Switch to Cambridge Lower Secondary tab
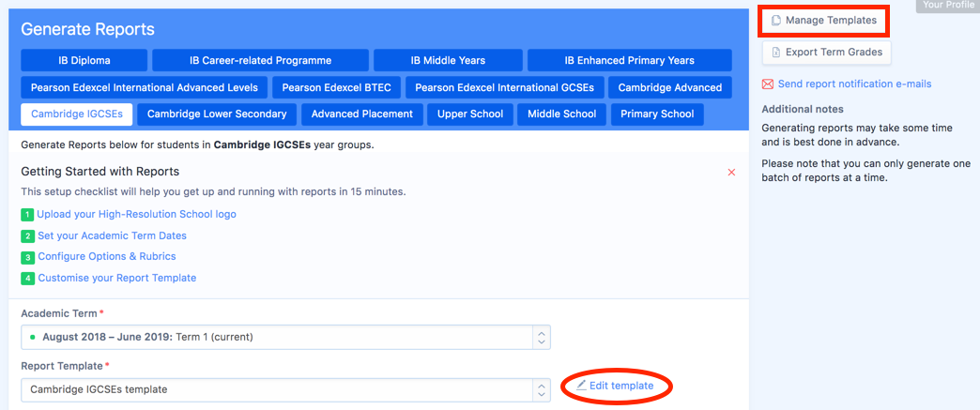 [217, 114]
